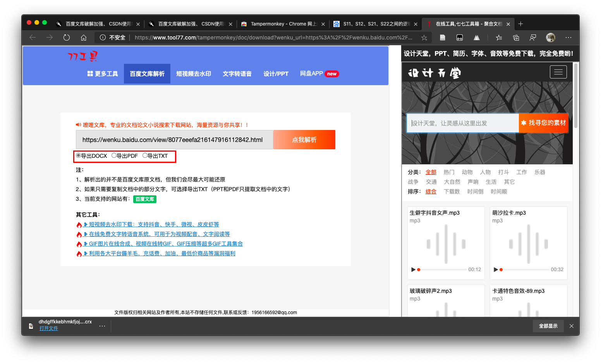
Task: Switch to first 百度文库破解加强 tab
Action: 98,24
